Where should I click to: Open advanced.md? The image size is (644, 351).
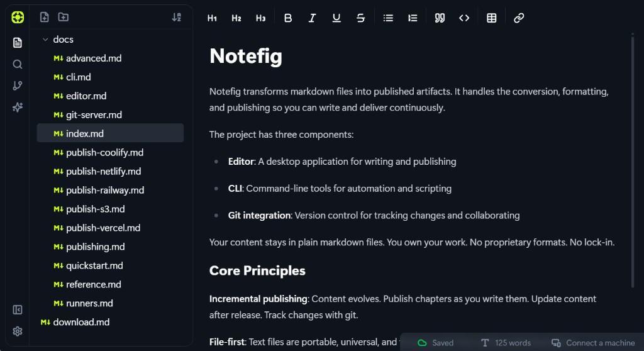tap(110, 58)
